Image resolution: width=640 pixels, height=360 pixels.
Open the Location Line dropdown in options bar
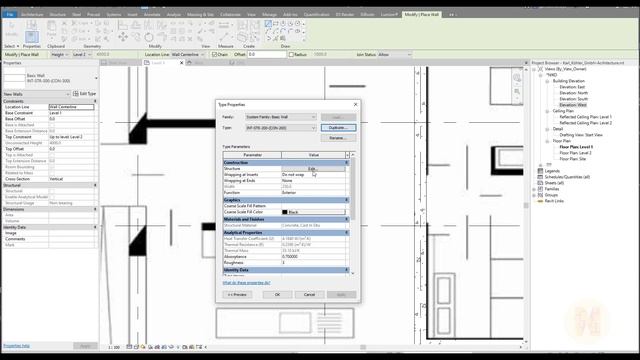(x=188, y=54)
